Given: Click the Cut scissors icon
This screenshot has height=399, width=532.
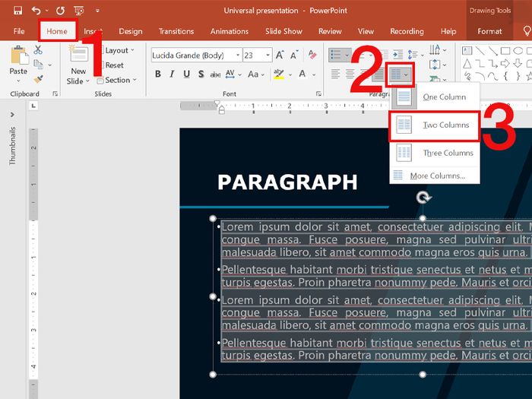Looking at the screenshot, I should coord(38,49).
